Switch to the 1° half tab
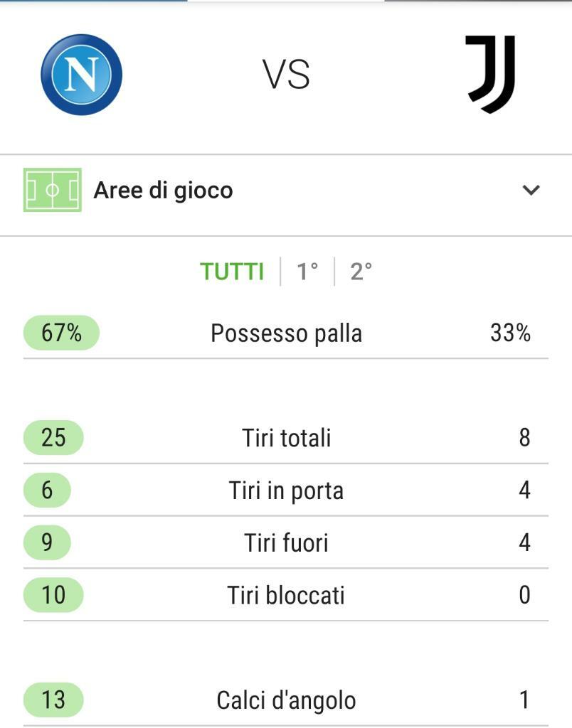 pos(307,272)
